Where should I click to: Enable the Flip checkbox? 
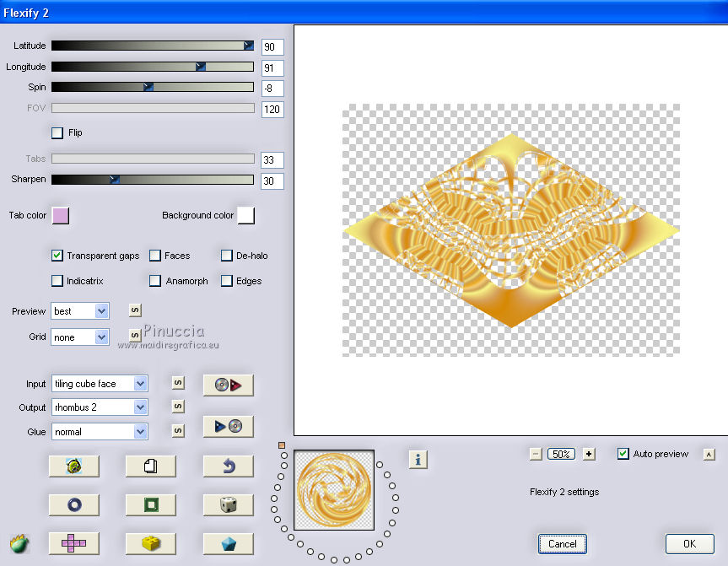[x=57, y=133]
